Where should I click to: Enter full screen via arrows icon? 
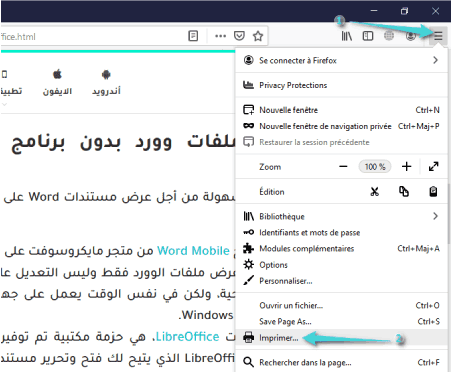[434, 166]
